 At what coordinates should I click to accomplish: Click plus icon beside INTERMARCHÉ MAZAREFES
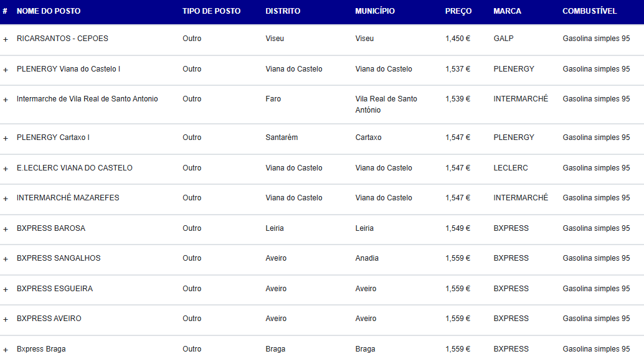click(x=6, y=198)
